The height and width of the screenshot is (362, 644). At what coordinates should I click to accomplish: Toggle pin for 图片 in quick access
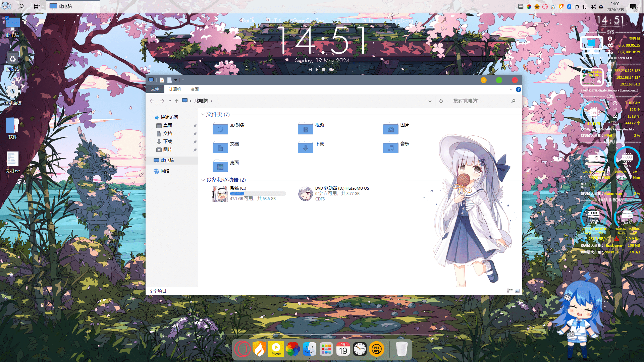(195, 150)
